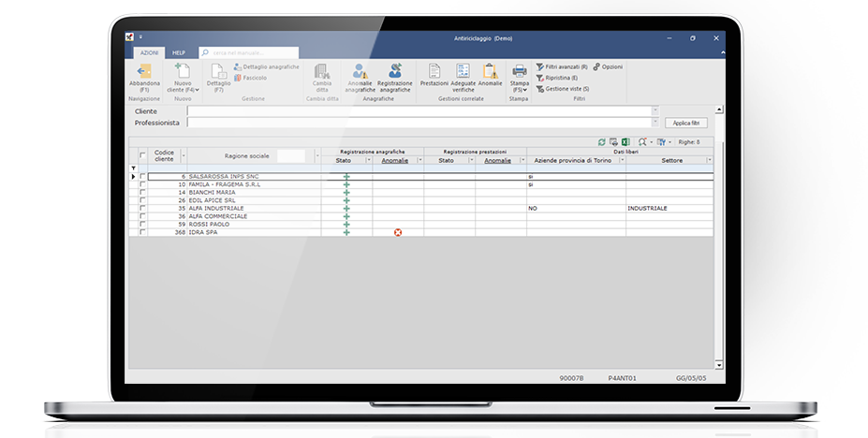The image size is (868, 438).
Task: Expand the Cliente combo box dropdown
Action: tap(655, 110)
